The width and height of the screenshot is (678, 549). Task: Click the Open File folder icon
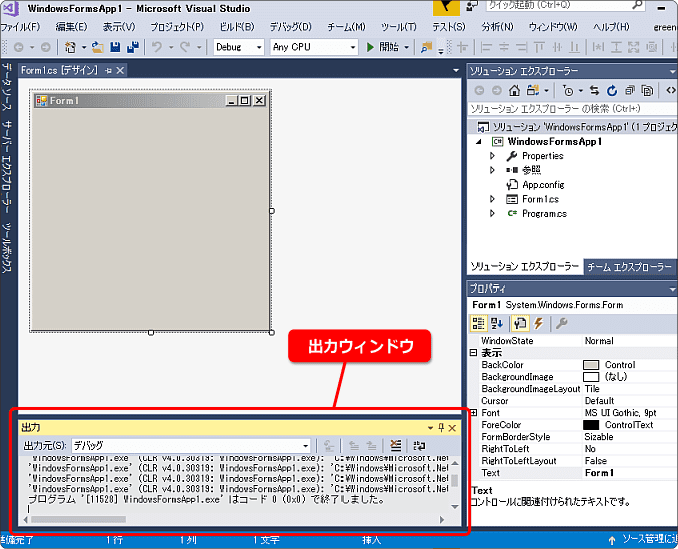tap(98, 47)
